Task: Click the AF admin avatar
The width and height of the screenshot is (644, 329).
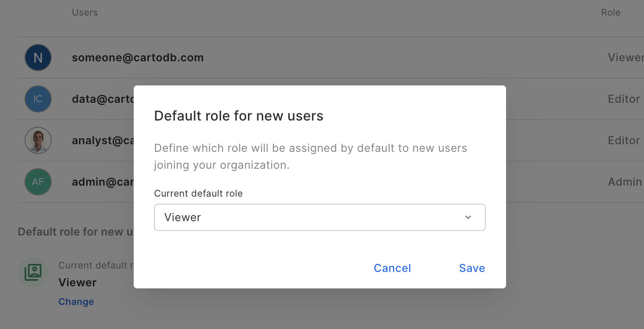Action: click(38, 182)
